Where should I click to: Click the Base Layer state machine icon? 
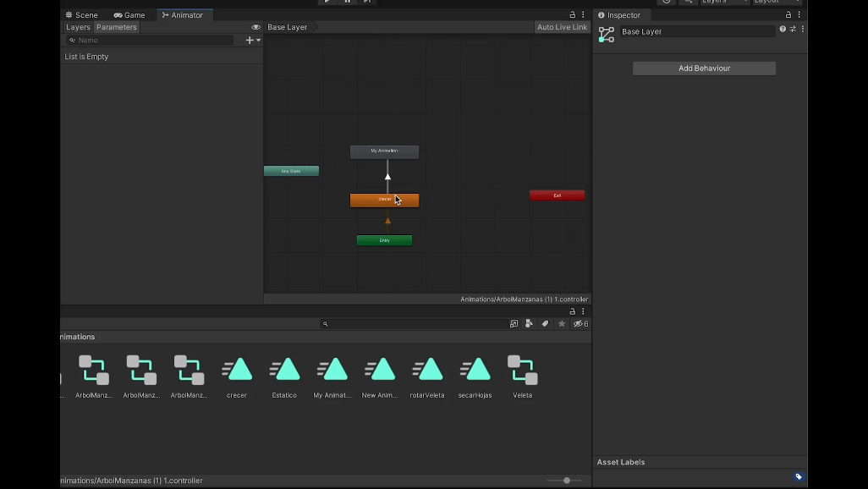click(606, 35)
